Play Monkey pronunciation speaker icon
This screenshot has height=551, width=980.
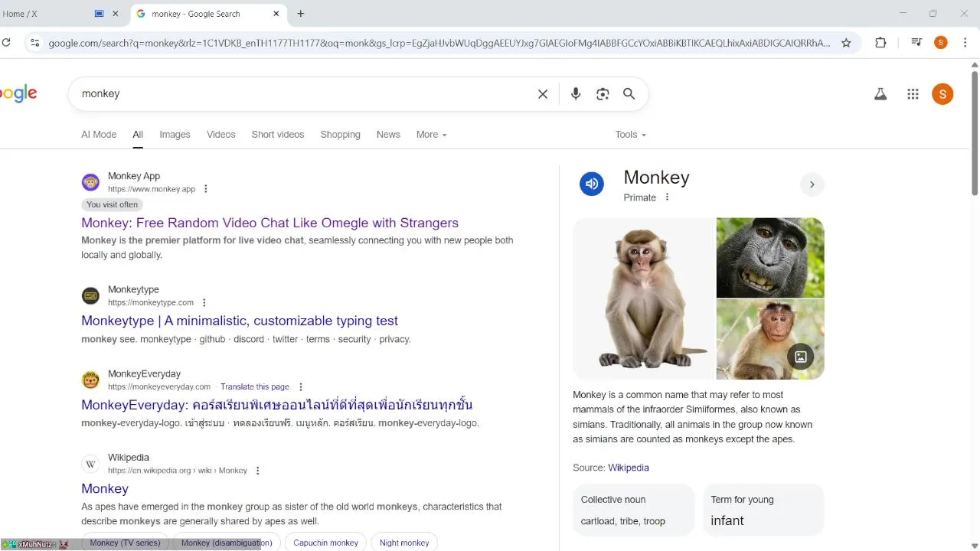click(x=591, y=184)
